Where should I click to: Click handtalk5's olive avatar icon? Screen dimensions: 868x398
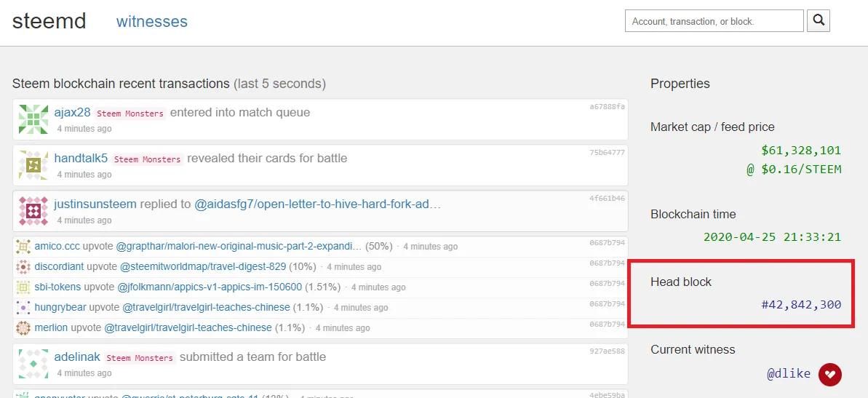(x=33, y=165)
